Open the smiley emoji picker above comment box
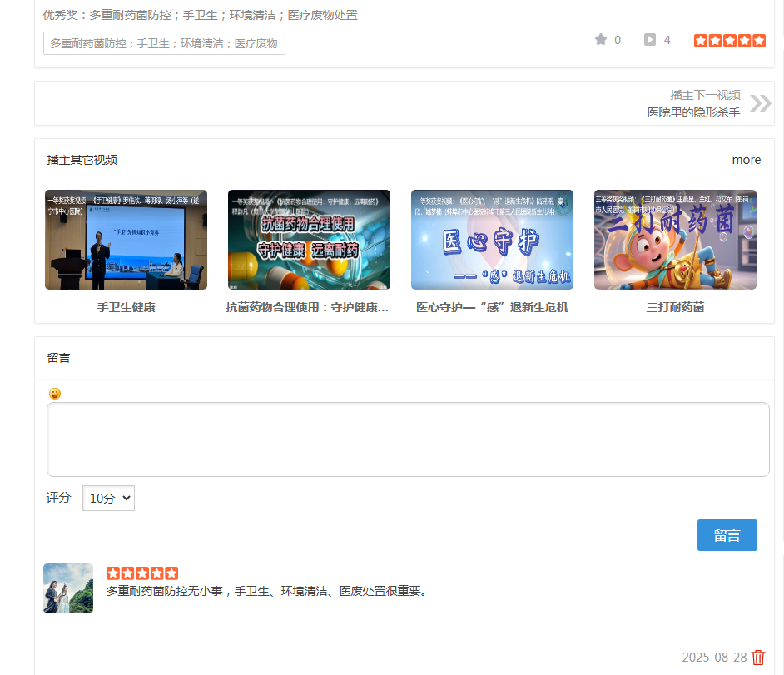The image size is (784, 675). coord(55,393)
